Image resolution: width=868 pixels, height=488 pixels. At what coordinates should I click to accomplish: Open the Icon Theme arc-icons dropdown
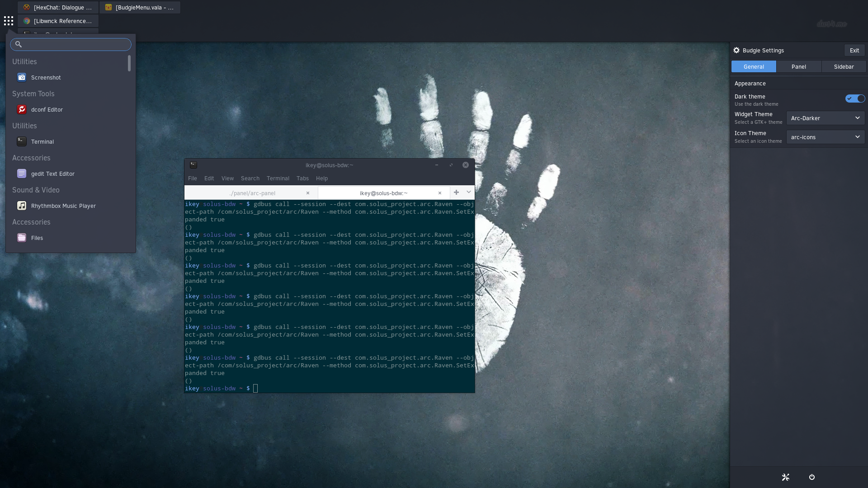pyautogui.click(x=826, y=137)
